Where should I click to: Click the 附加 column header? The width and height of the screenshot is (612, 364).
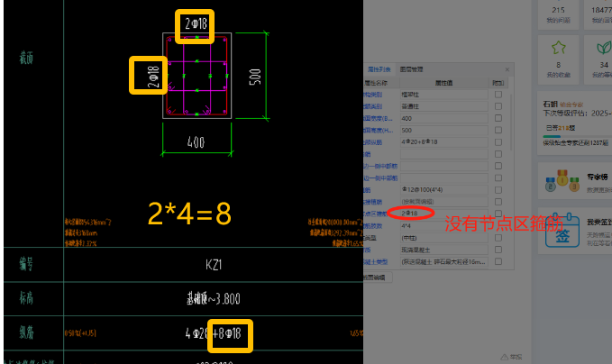[x=498, y=83]
